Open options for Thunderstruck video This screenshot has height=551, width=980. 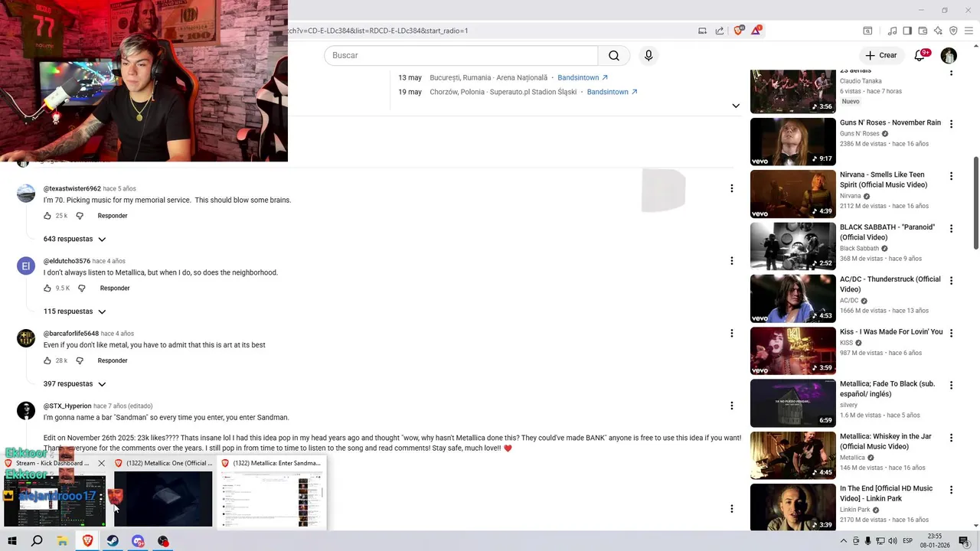pos(951,281)
